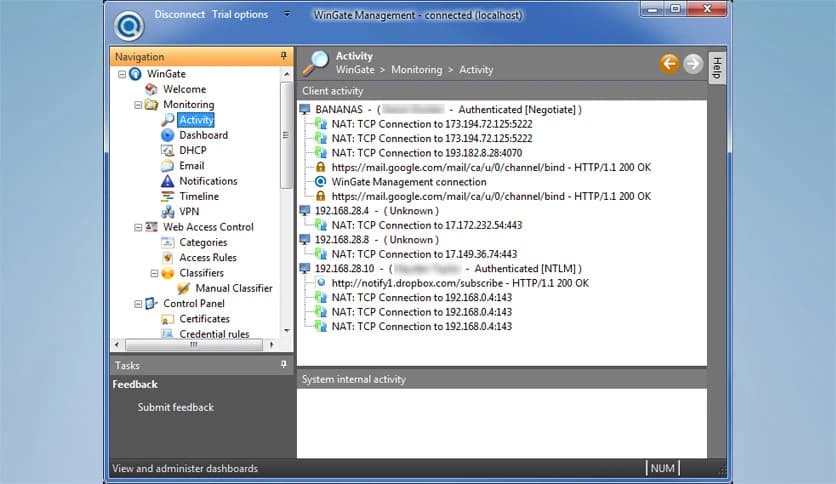
Task: Collapse the WinGate root node
Action: pyautogui.click(x=122, y=74)
